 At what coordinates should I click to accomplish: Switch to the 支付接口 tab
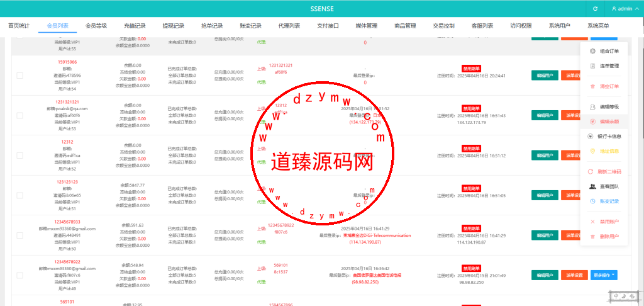(328, 25)
